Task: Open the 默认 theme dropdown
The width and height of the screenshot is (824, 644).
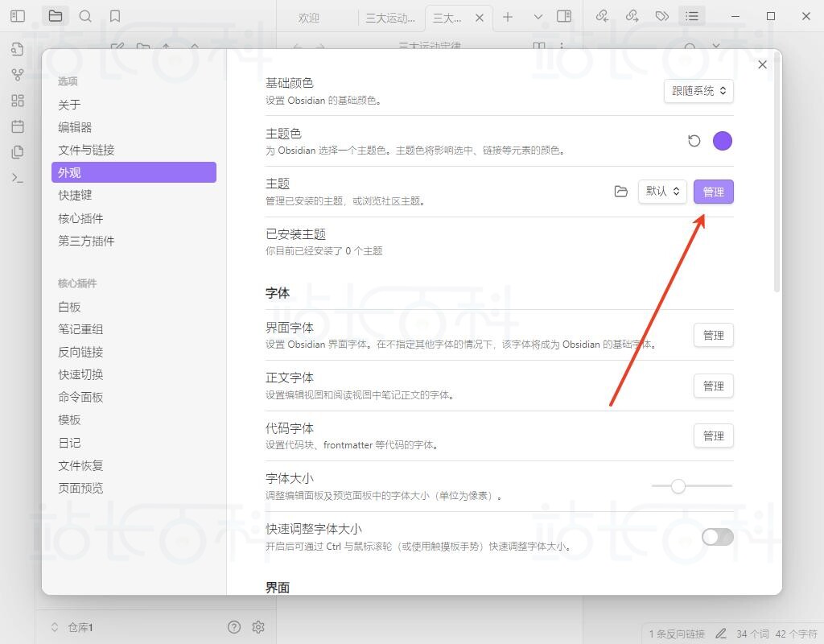Action: point(661,192)
